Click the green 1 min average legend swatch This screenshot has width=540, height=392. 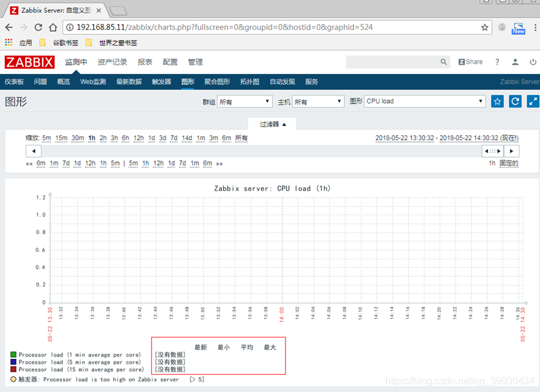tap(13, 355)
